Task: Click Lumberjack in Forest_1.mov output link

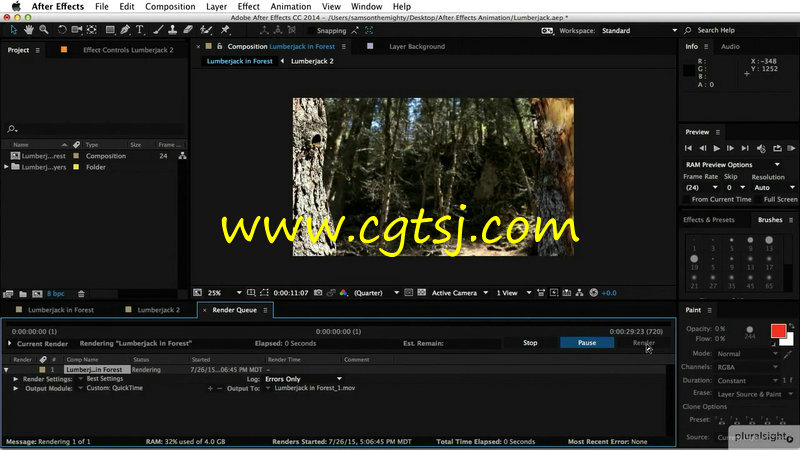Action: pos(314,388)
